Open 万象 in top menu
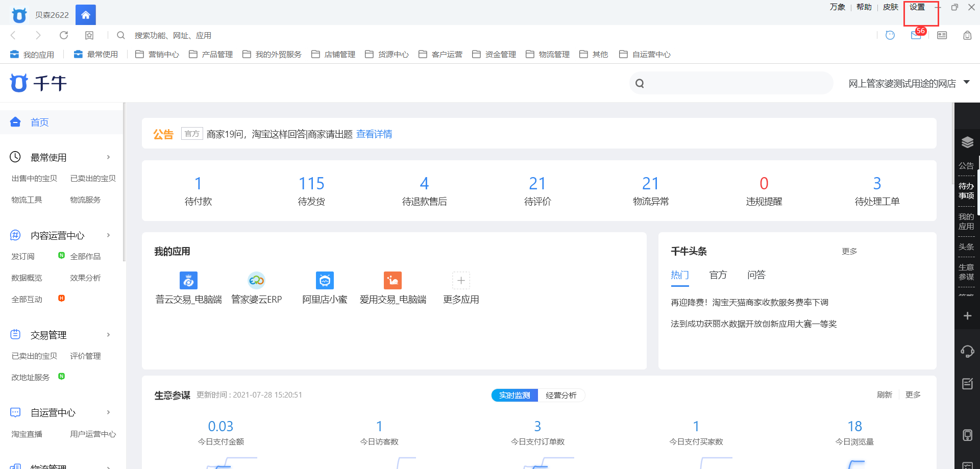The width and height of the screenshot is (980, 469). point(838,7)
